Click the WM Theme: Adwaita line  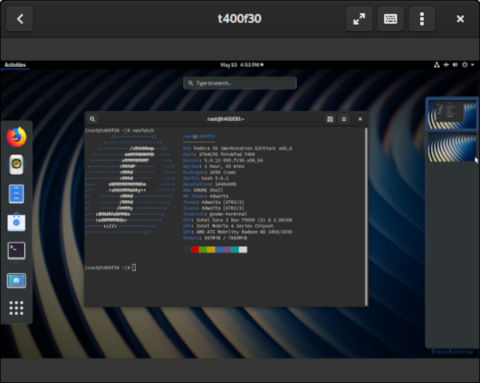pyautogui.click(x=206, y=196)
